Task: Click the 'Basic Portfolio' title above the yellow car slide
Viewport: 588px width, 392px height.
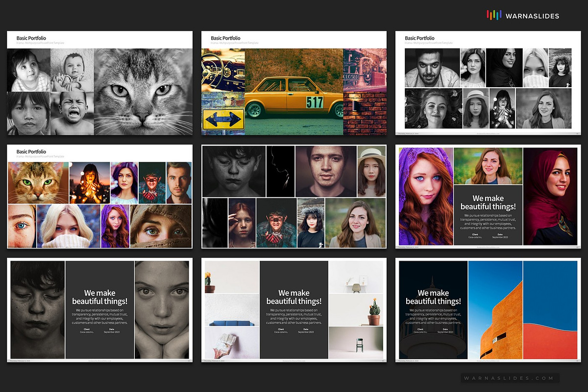Action: click(225, 38)
